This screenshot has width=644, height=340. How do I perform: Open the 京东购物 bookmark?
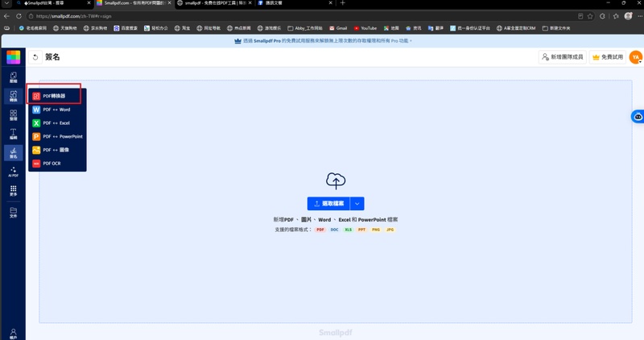tap(95, 28)
